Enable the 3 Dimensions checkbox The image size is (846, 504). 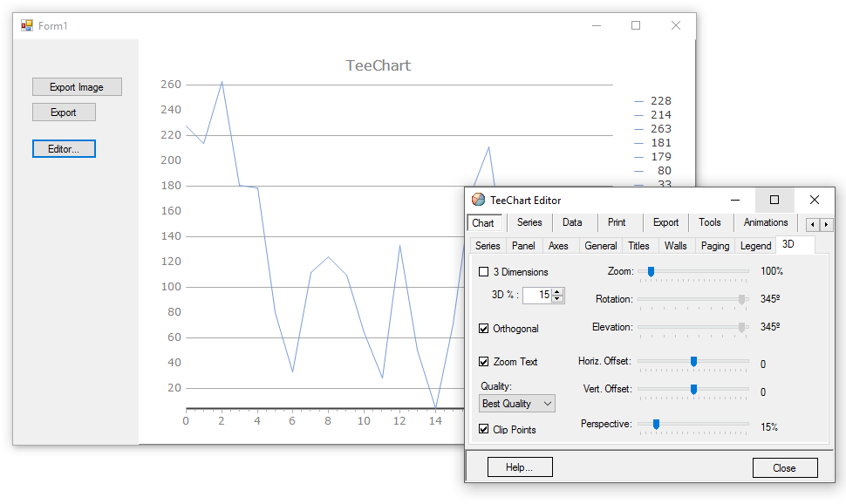[483, 272]
